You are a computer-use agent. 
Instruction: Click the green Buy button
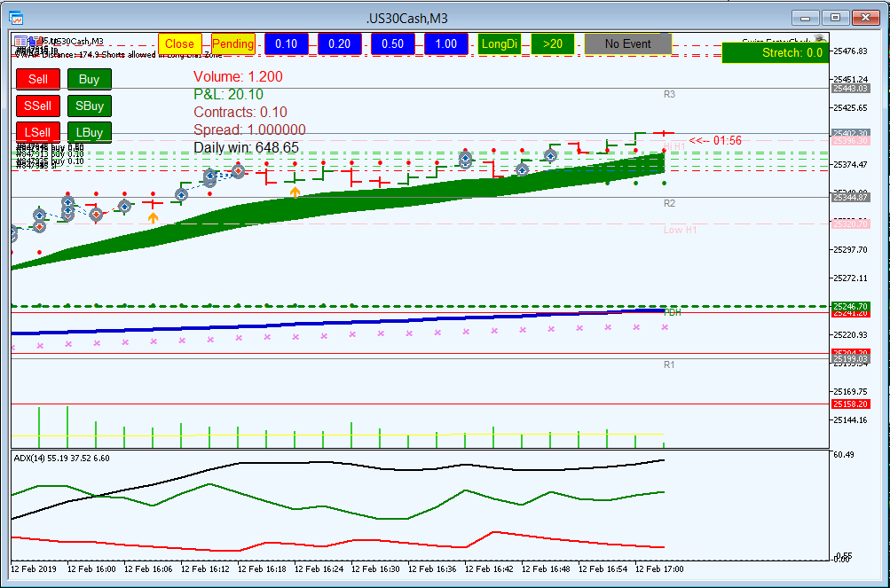tap(89, 80)
